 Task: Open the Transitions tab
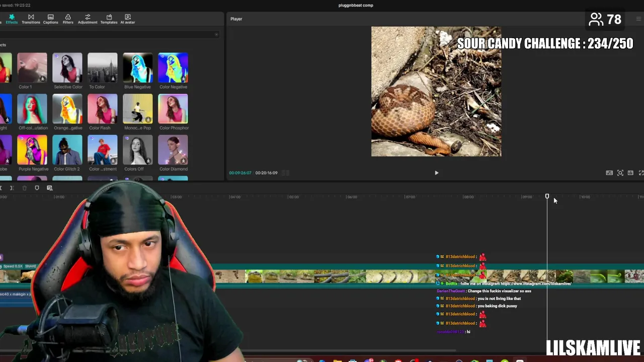coord(31,19)
